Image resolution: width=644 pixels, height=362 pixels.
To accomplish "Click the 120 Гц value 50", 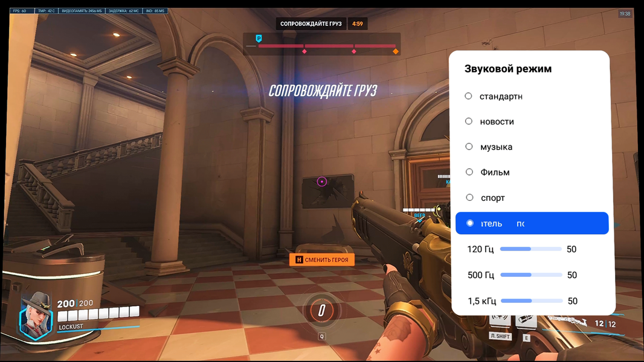I will point(572,249).
